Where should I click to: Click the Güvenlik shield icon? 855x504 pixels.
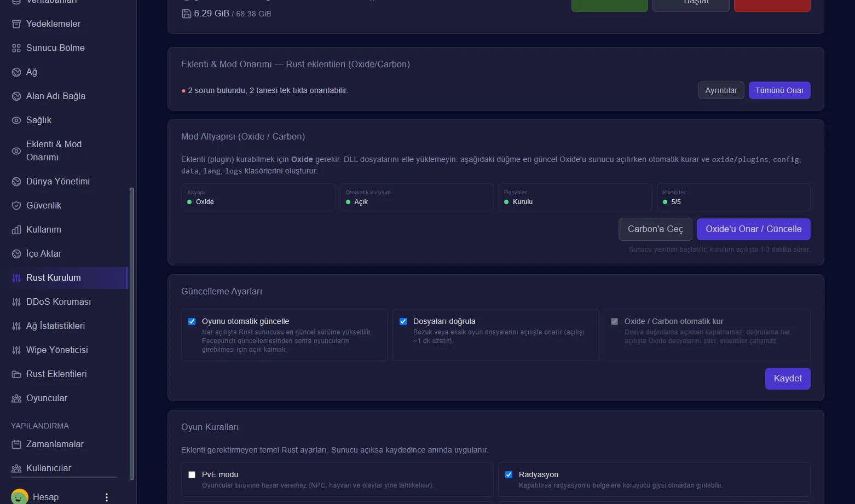[x=16, y=206]
